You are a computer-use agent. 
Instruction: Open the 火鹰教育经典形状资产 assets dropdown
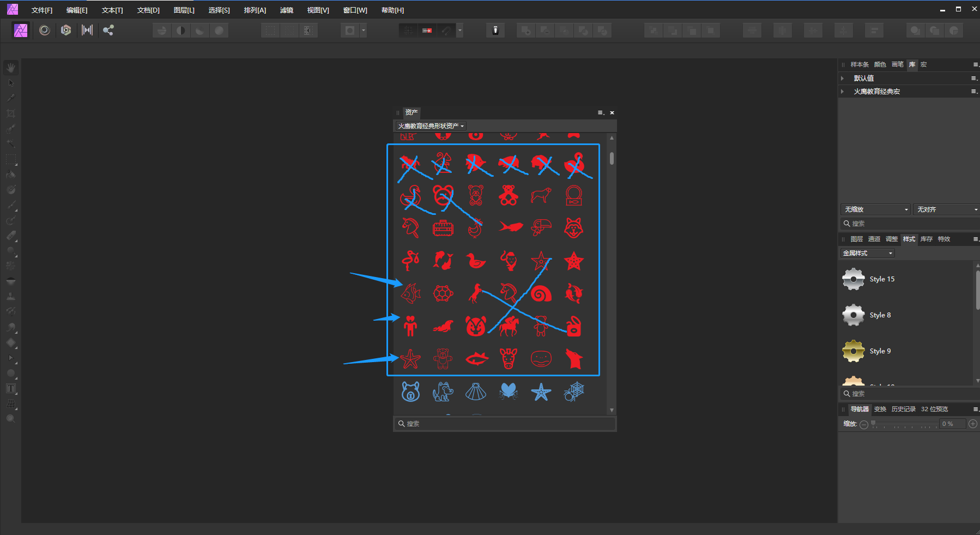tap(430, 125)
